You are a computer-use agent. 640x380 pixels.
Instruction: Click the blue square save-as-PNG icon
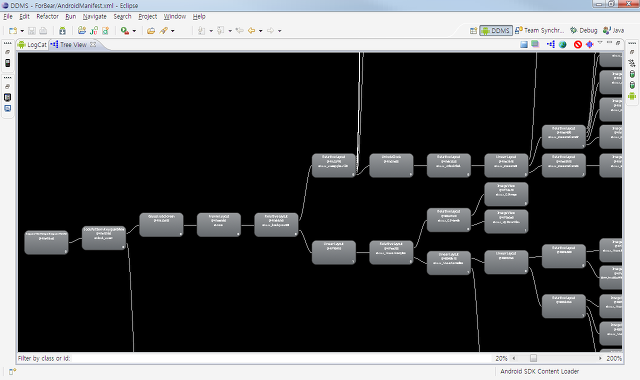coord(524,44)
